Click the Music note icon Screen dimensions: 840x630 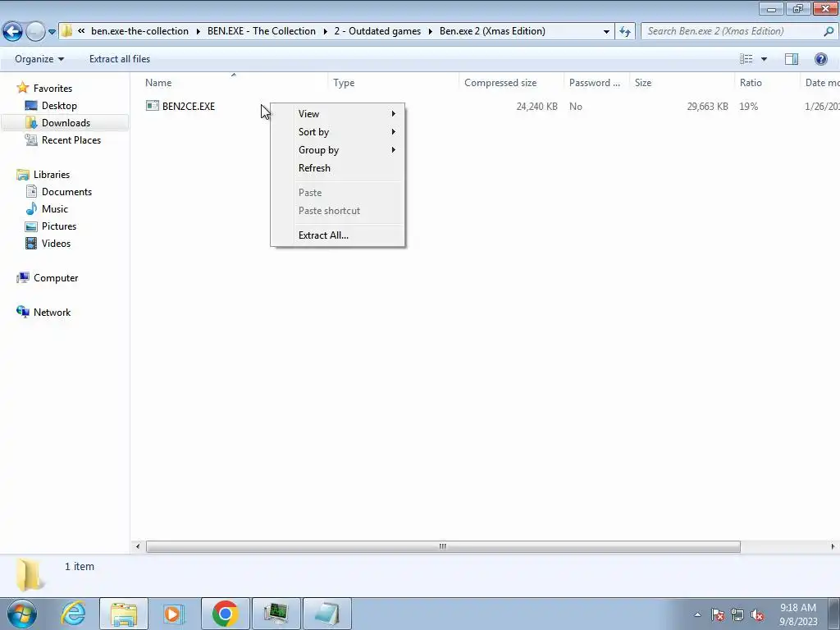(31, 208)
